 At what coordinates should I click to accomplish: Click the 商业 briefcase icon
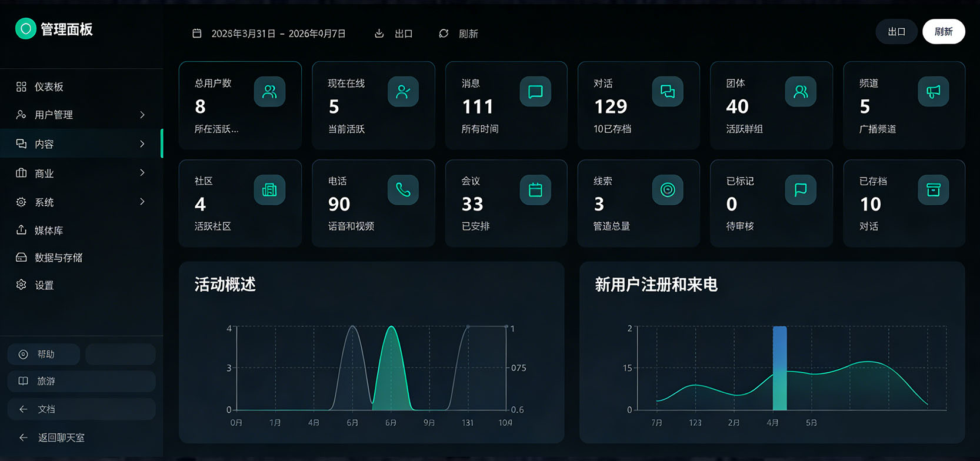[21, 173]
